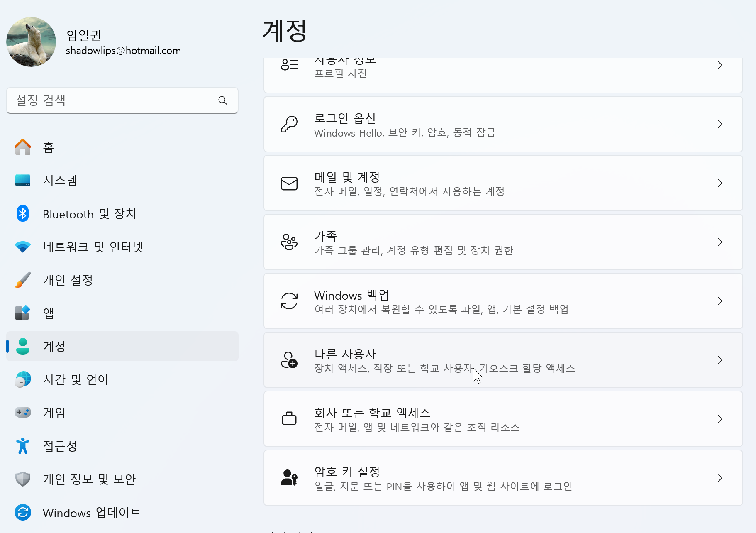
Task: Open the 앱 apps icon in the sidebar
Action: click(x=23, y=313)
